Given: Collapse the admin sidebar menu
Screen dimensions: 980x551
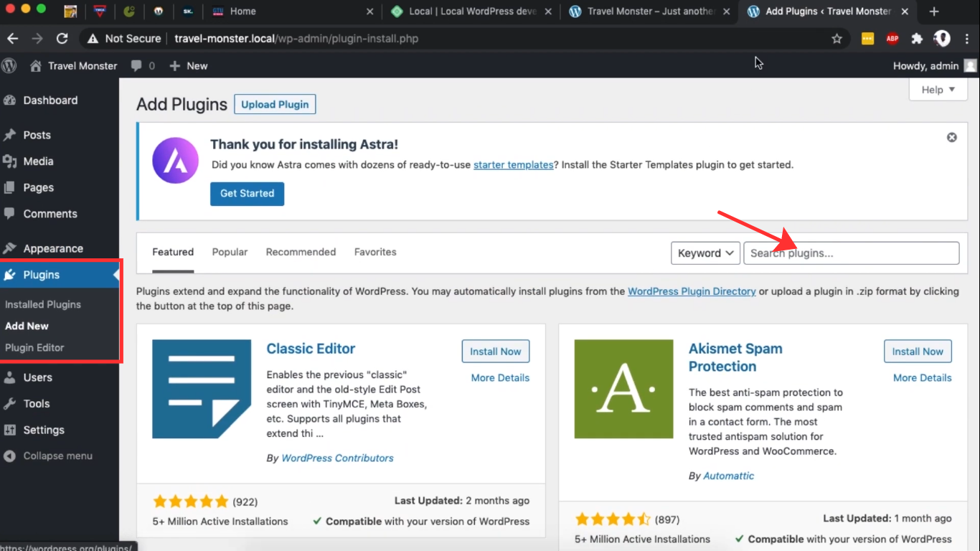Looking at the screenshot, I should tap(49, 456).
